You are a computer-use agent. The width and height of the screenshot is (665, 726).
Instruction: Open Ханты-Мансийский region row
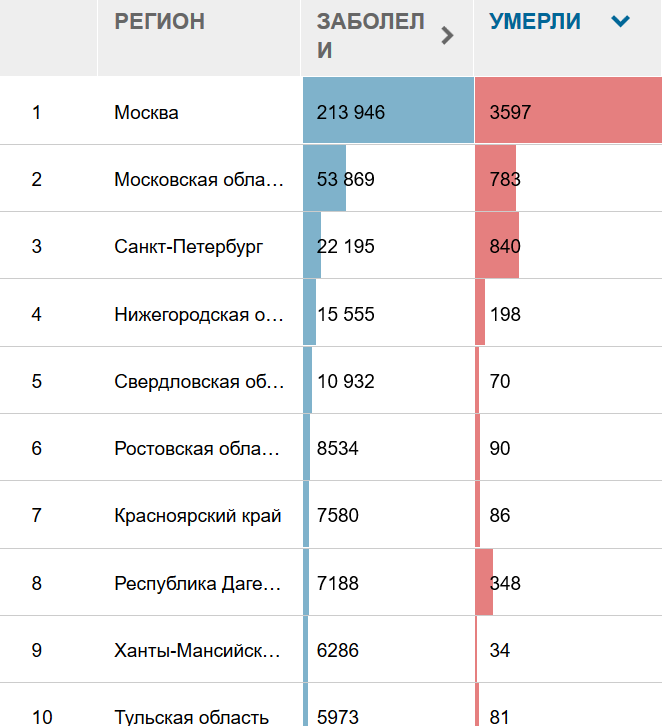331,650
